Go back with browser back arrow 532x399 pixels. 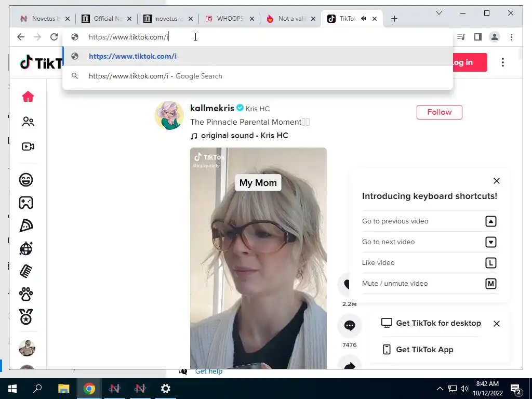point(21,37)
